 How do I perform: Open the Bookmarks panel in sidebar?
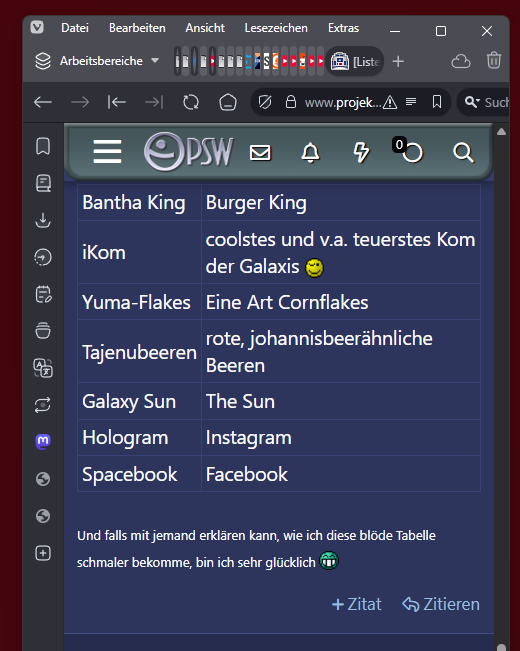pos(43,146)
